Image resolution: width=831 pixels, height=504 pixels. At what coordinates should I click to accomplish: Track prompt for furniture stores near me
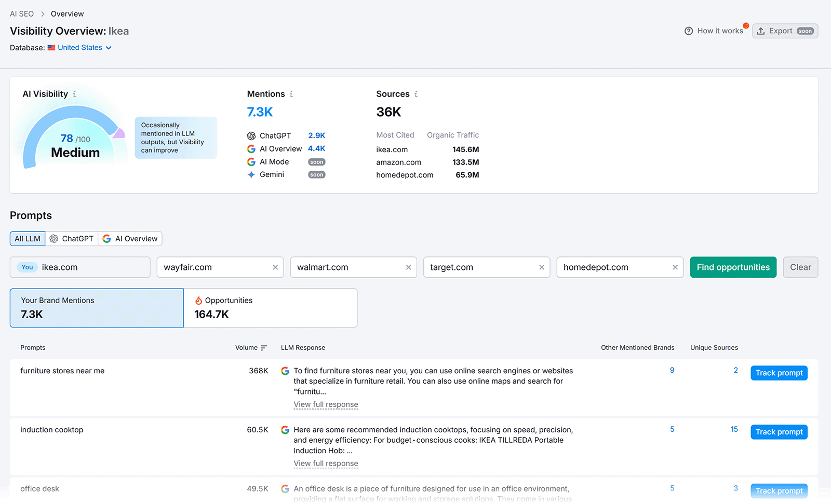pyautogui.click(x=779, y=373)
